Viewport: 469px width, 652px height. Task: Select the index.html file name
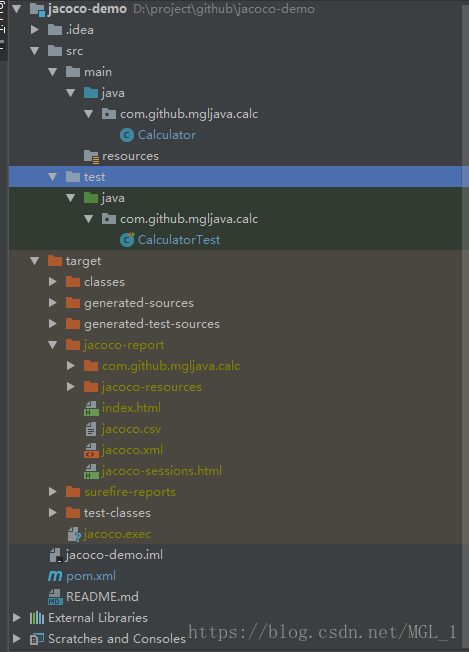point(131,408)
